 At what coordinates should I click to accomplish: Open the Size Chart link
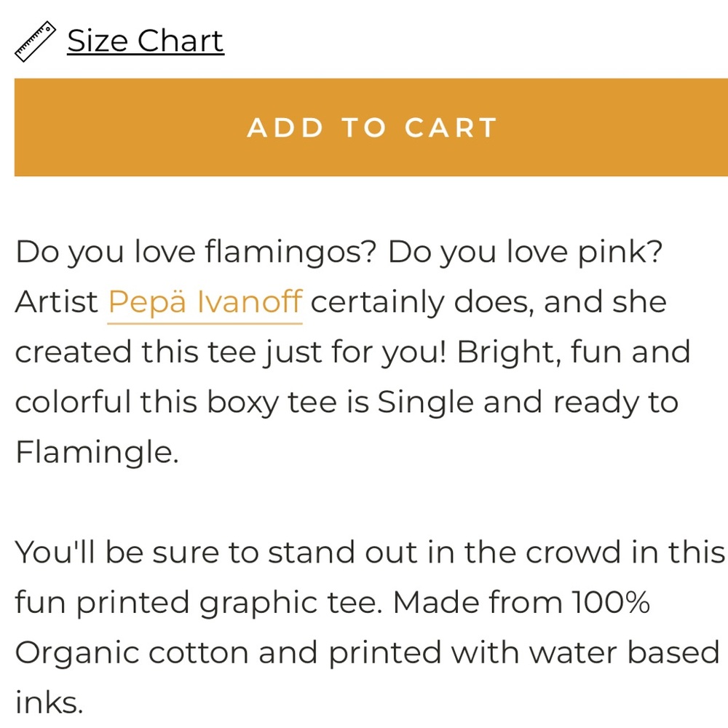tap(146, 41)
